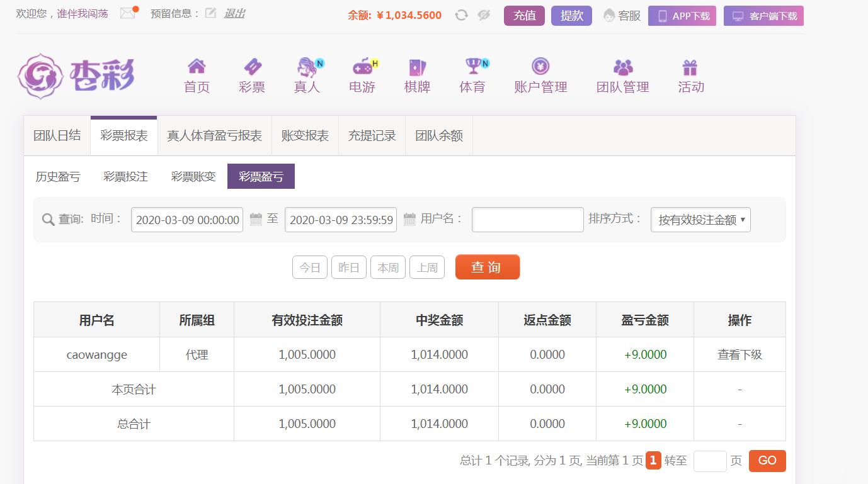
Task: Click the GO pagination button
Action: (x=767, y=461)
